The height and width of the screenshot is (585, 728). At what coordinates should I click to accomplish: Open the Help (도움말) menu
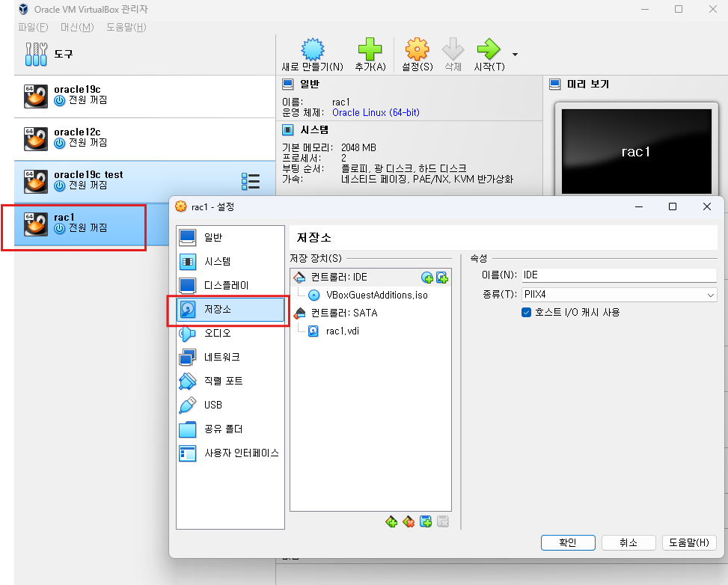tap(126, 28)
